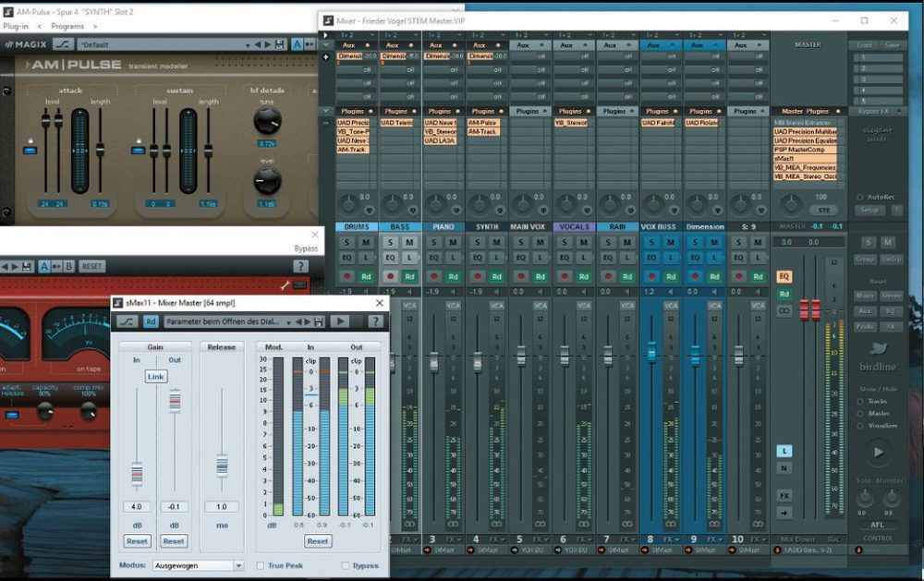Toggle the AutoRec option in mixer
Viewport: 924px width, 581px height.
pyautogui.click(x=860, y=198)
